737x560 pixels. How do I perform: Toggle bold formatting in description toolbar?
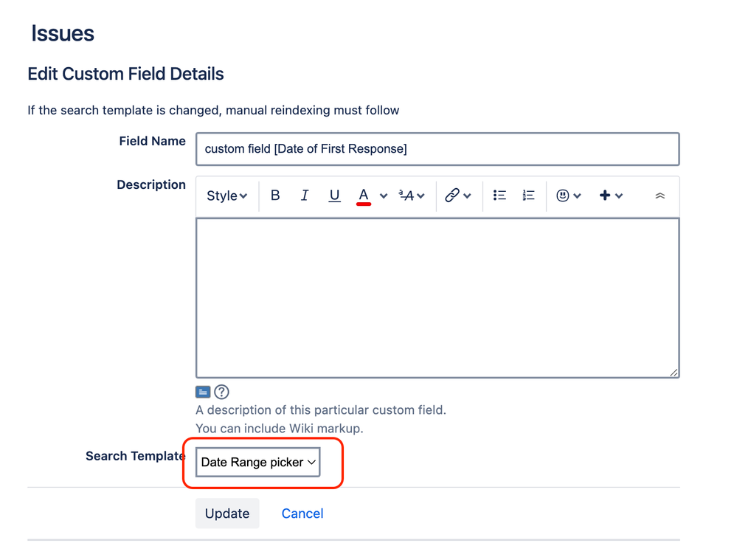tap(275, 196)
